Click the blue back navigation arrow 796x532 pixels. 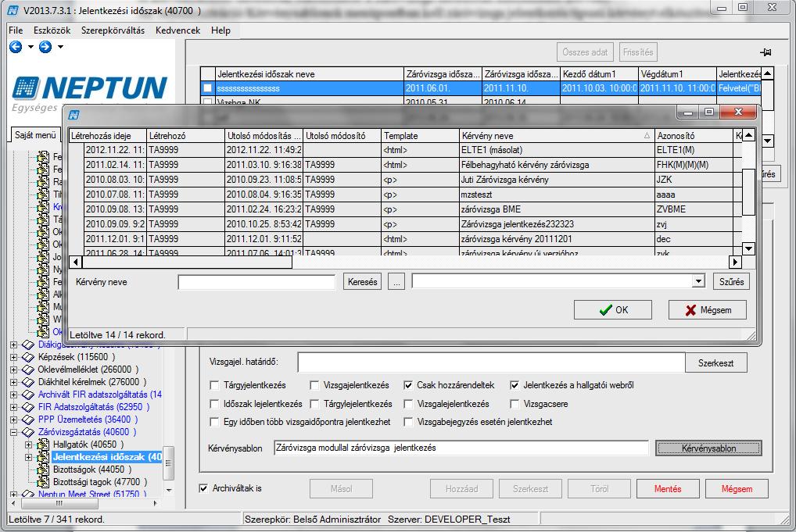tap(16, 47)
